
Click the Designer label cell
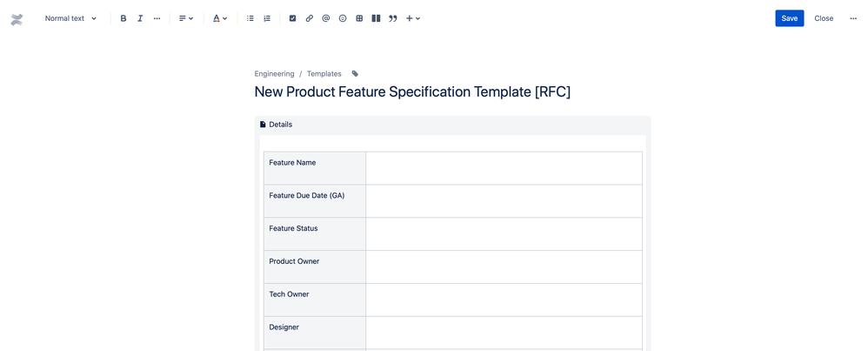pos(315,333)
